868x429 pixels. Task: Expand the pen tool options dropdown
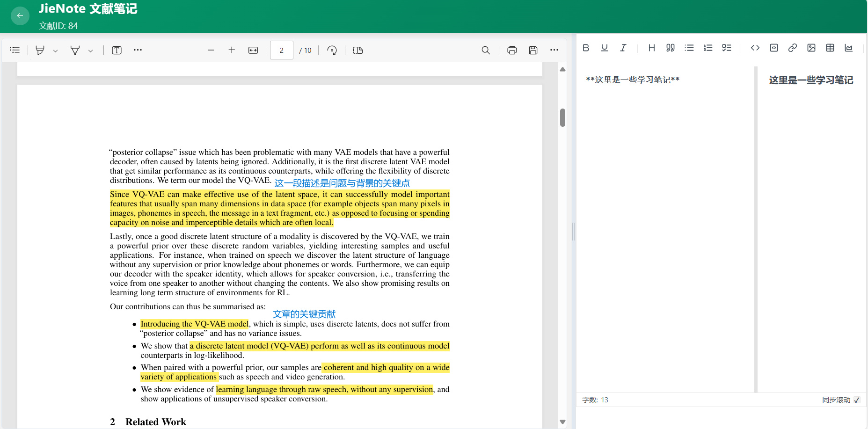90,51
